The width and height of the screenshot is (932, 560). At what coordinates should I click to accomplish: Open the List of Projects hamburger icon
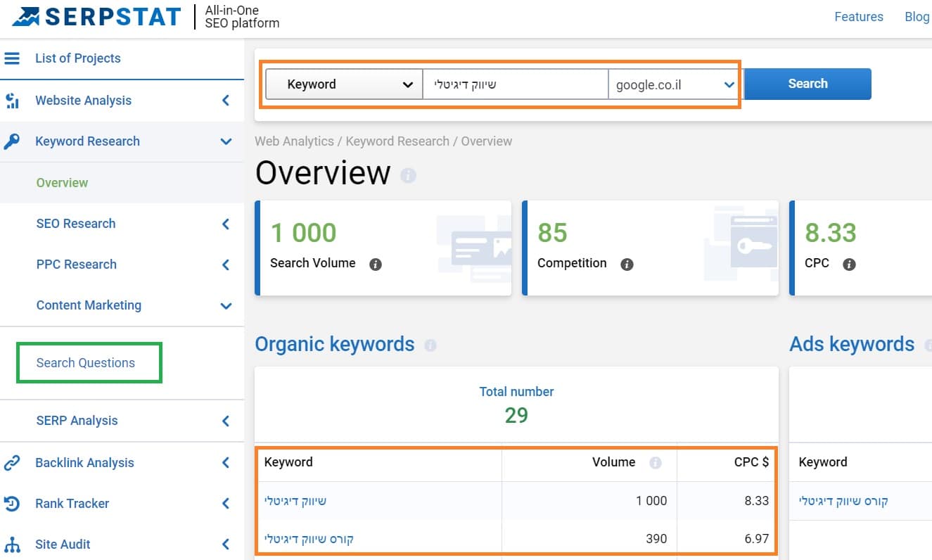[12, 58]
